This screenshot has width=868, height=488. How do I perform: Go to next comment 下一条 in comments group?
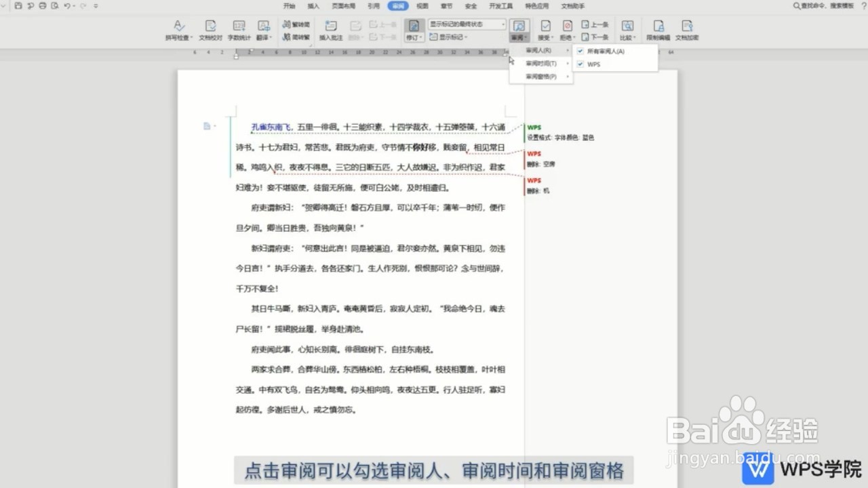383,37
